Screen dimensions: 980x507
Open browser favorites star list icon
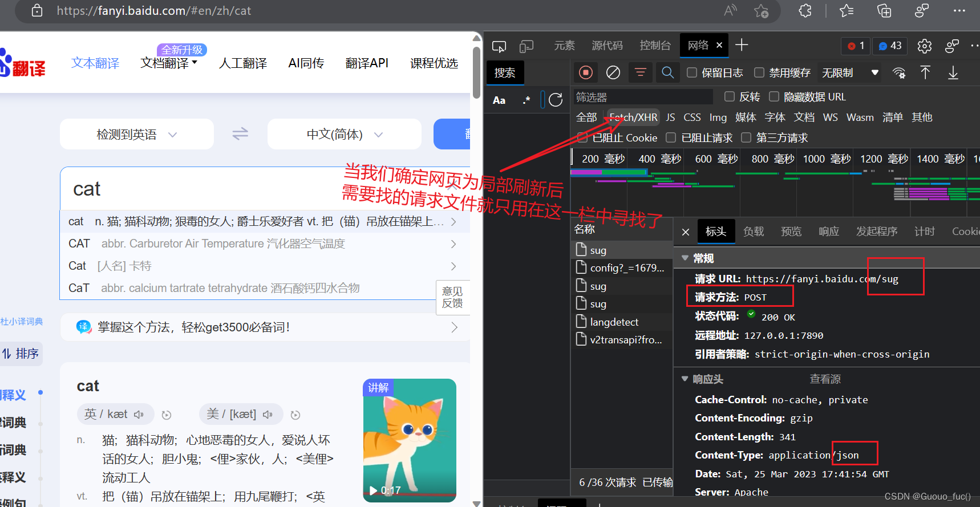point(847,10)
